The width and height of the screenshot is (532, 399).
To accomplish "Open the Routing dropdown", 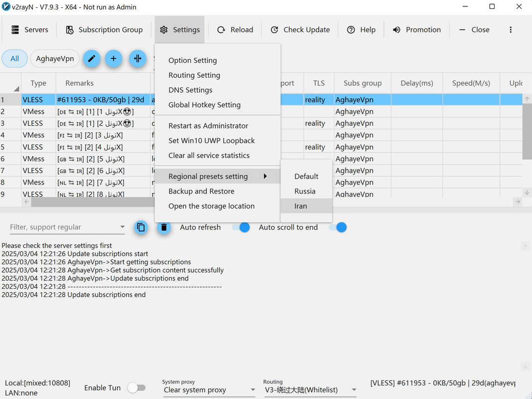I will [310, 390].
